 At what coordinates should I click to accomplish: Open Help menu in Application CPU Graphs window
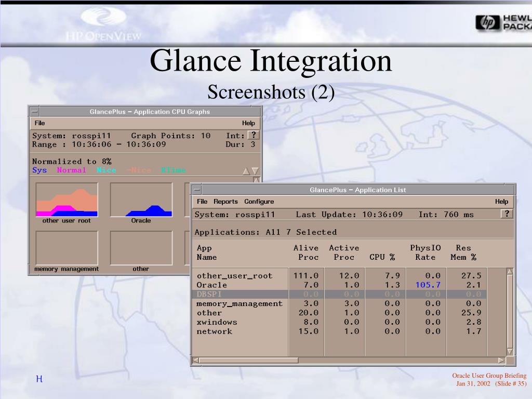[248, 123]
